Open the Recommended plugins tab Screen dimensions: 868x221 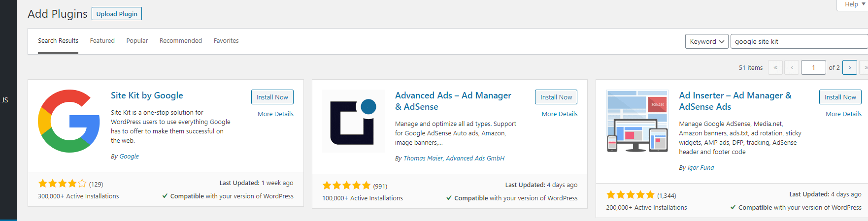pos(181,41)
